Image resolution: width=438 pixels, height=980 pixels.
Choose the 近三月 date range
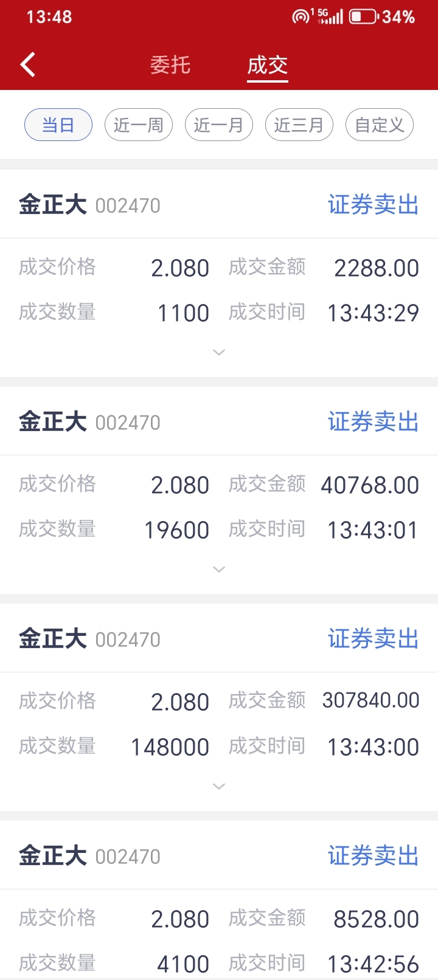pos(299,125)
